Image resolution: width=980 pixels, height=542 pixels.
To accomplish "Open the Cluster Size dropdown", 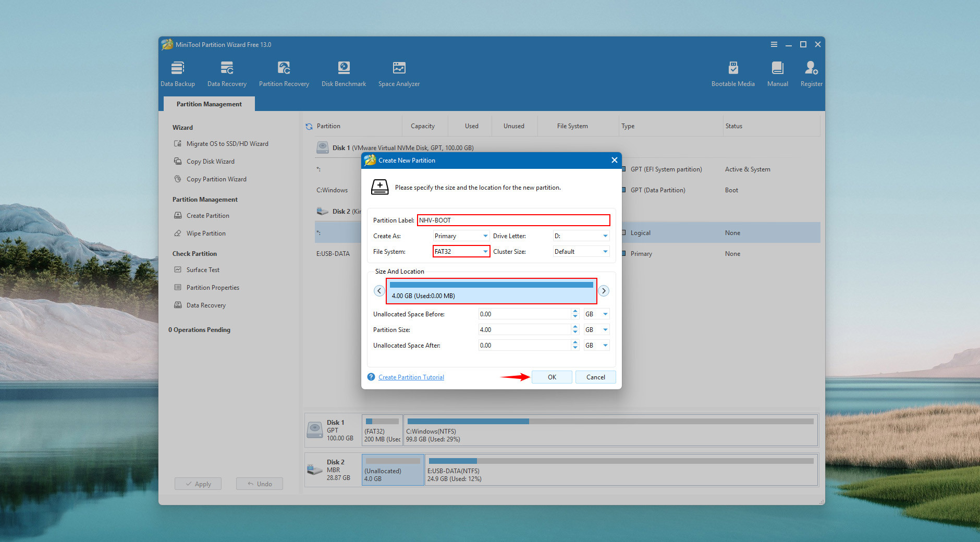I will 581,252.
